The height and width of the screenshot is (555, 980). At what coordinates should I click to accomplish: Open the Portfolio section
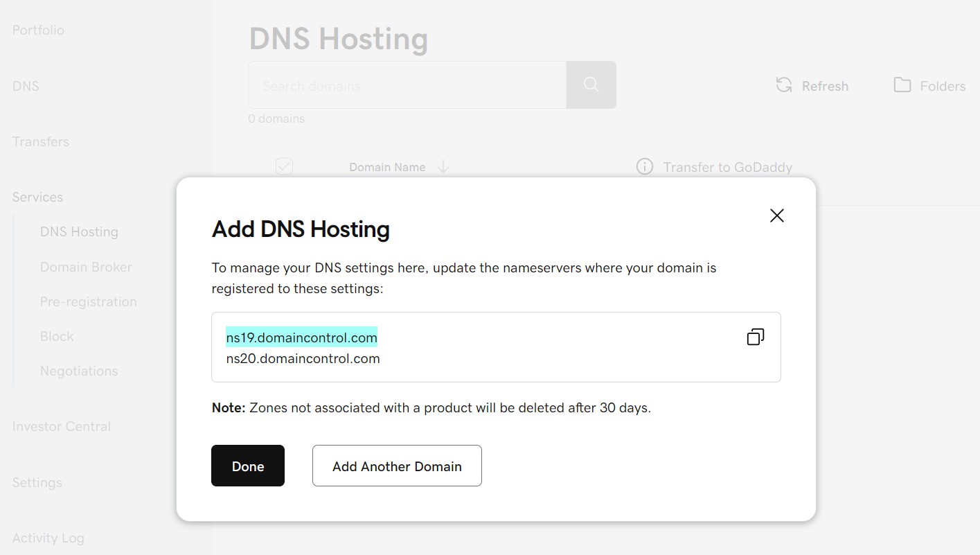(x=38, y=30)
